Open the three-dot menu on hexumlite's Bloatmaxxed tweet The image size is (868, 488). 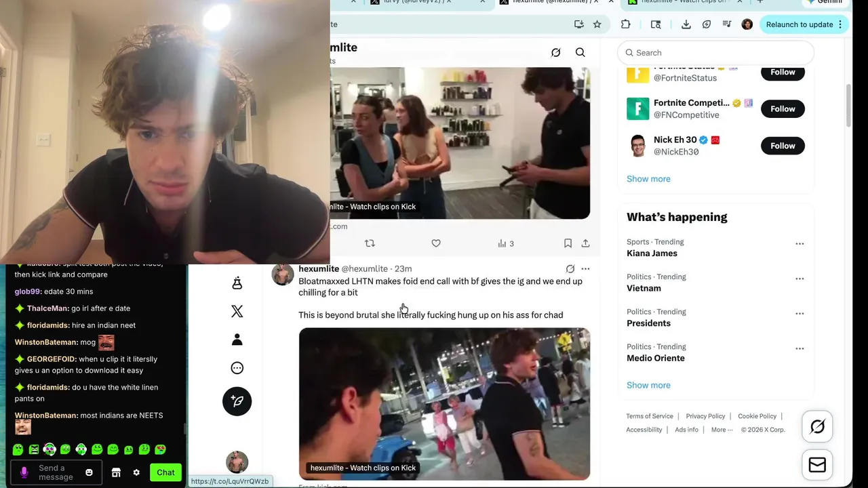[x=585, y=269]
